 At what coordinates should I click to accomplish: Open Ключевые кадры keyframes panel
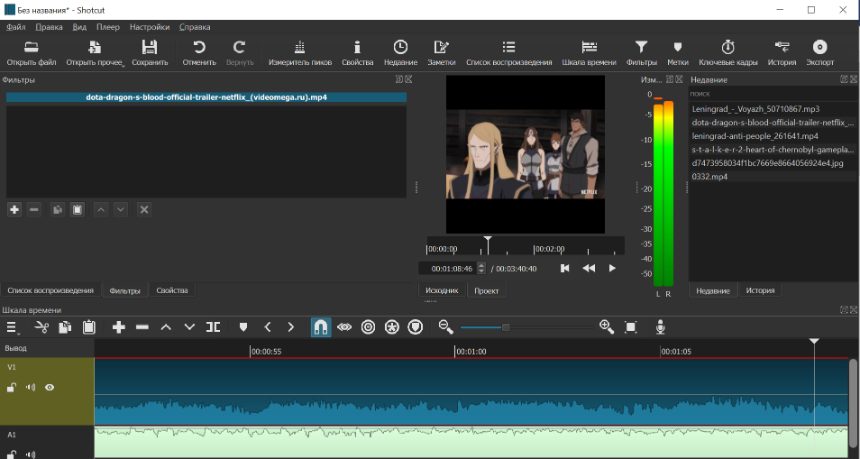[x=728, y=53]
